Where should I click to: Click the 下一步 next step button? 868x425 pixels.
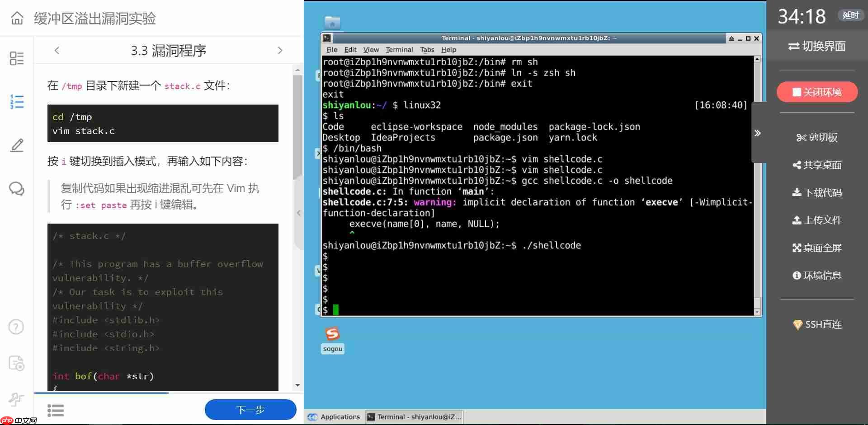click(x=250, y=410)
